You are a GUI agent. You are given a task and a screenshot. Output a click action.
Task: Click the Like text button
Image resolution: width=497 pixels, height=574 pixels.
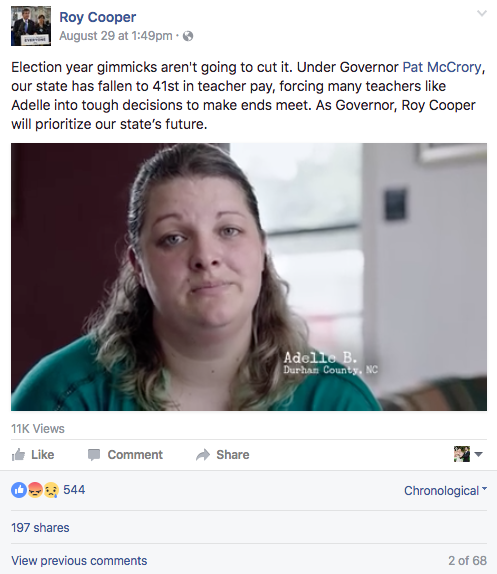[42, 455]
